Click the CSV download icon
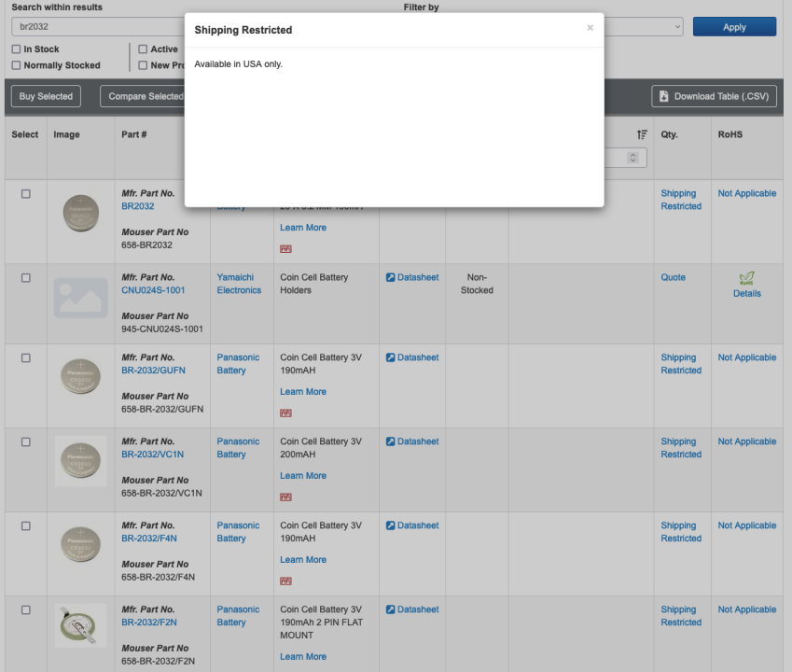Screen dimensions: 792x672 (663, 96)
